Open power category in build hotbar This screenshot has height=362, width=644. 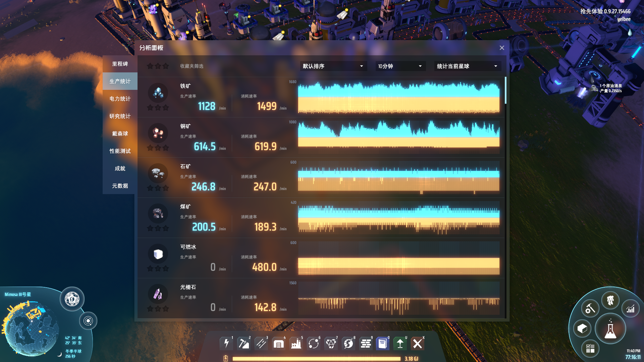coord(226,344)
